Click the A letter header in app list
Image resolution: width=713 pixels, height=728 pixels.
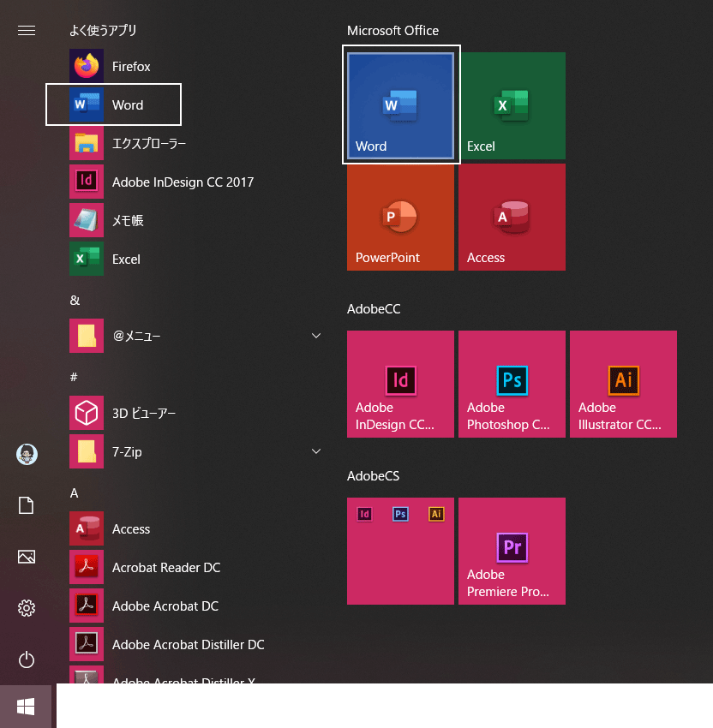(x=74, y=493)
